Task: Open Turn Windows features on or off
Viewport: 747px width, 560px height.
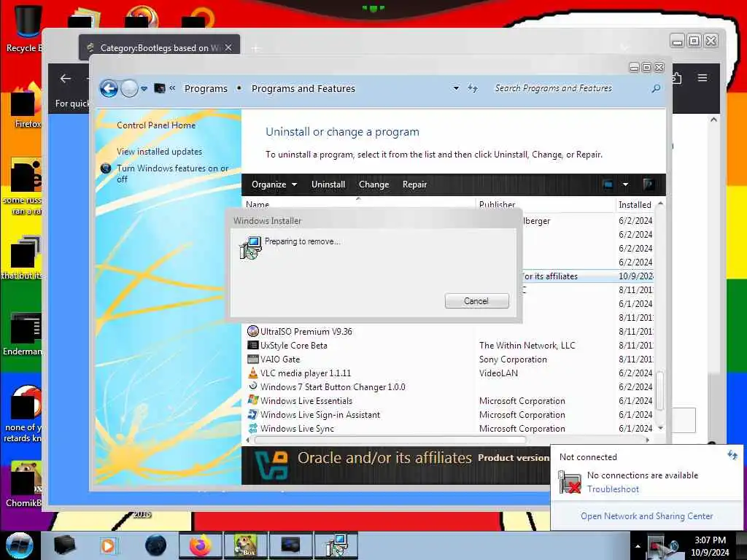Action: click(x=172, y=174)
